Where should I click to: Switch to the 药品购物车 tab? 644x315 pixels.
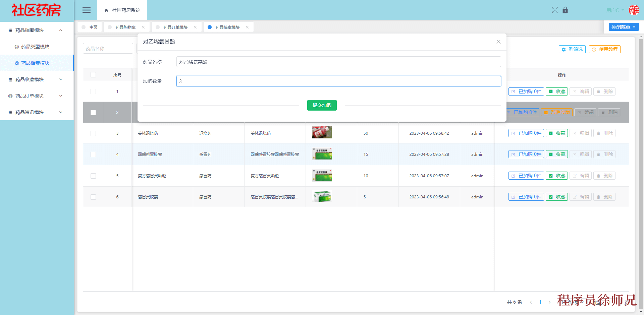click(126, 27)
